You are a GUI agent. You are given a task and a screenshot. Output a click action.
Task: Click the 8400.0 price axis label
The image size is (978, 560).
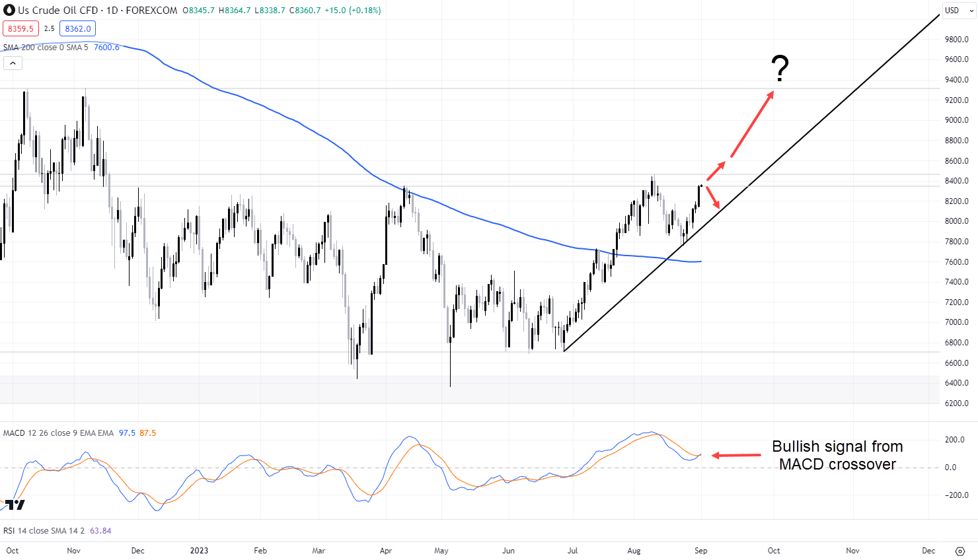click(x=957, y=181)
